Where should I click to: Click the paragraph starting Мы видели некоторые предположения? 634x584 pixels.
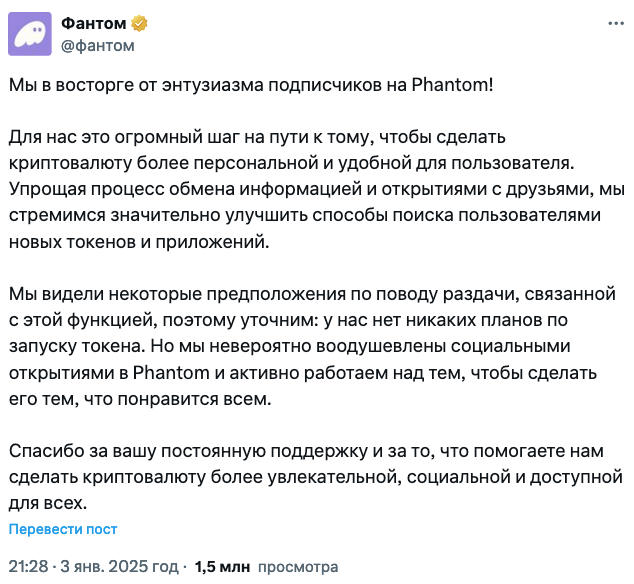(x=313, y=346)
